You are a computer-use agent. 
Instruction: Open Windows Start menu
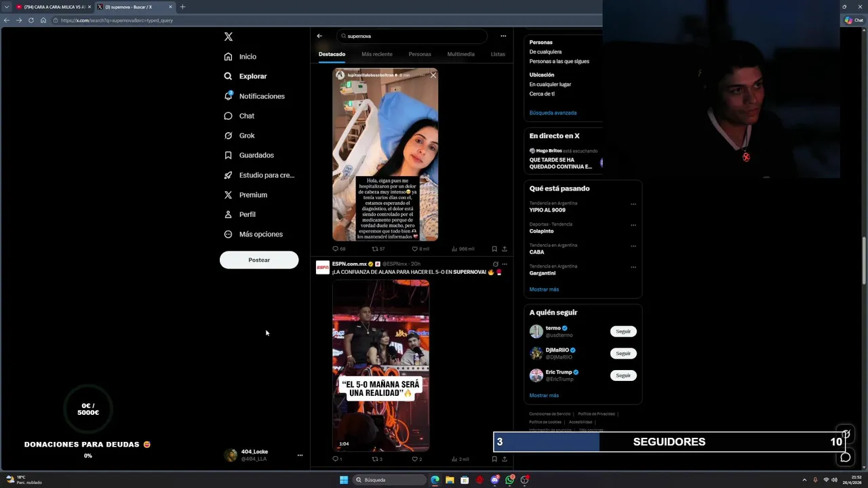(x=344, y=480)
